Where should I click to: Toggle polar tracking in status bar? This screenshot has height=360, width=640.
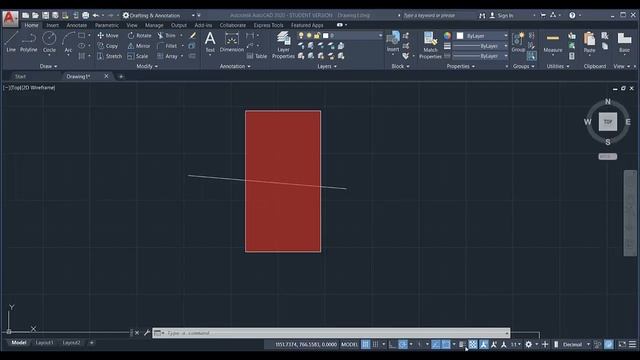(x=403, y=344)
